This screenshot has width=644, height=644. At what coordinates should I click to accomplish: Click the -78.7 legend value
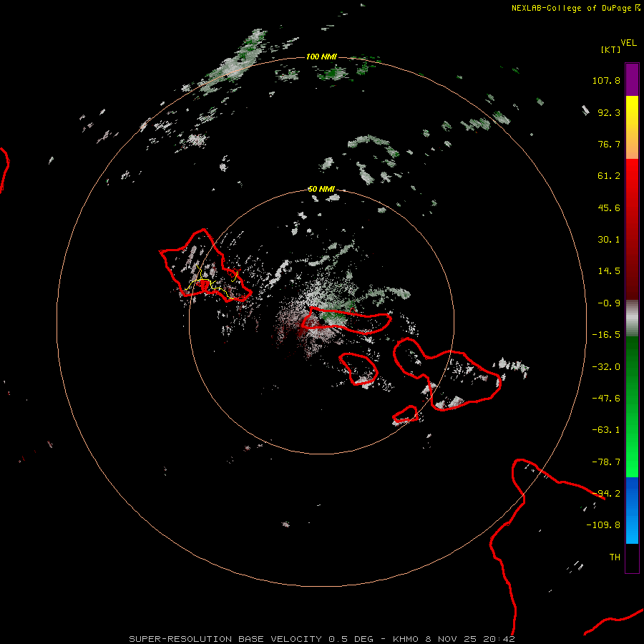[x=606, y=462]
